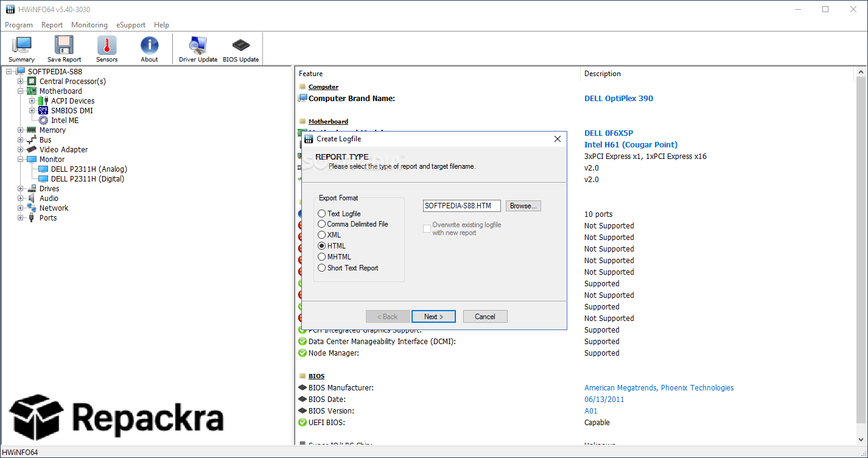The image size is (868, 458).
Task: Select Short Text Report format
Action: point(322,268)
